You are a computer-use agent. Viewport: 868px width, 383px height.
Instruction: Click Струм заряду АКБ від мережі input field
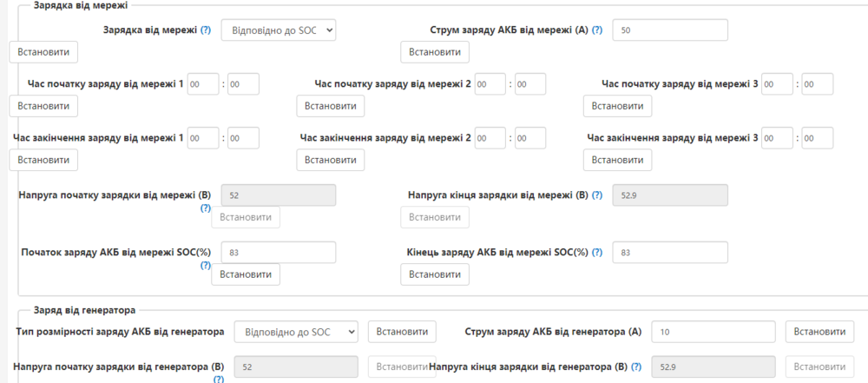pyautogui.click(x=669, y=30)
